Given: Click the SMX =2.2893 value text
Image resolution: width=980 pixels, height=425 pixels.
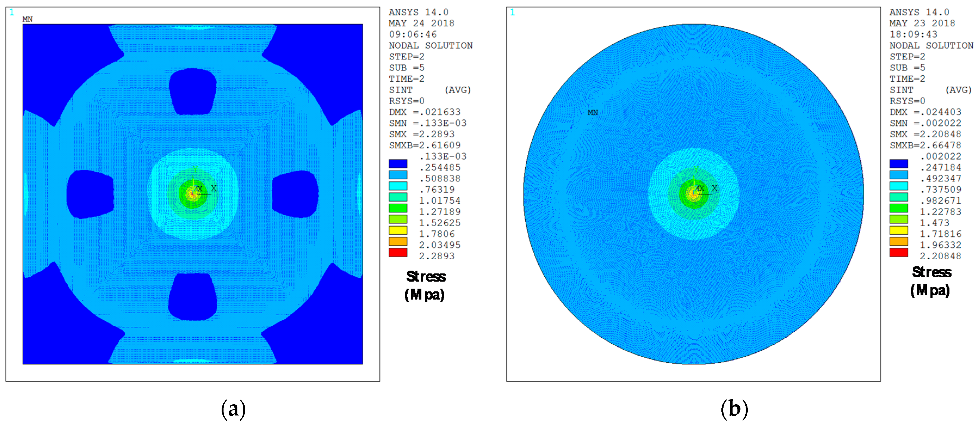Looking at the screenshot, I should coord(421,134).
